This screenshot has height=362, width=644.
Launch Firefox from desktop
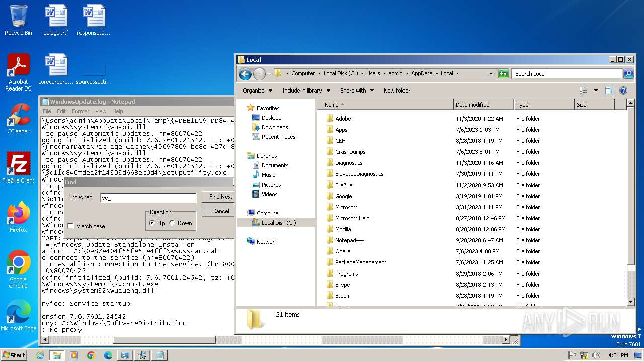tap(18, 217)
